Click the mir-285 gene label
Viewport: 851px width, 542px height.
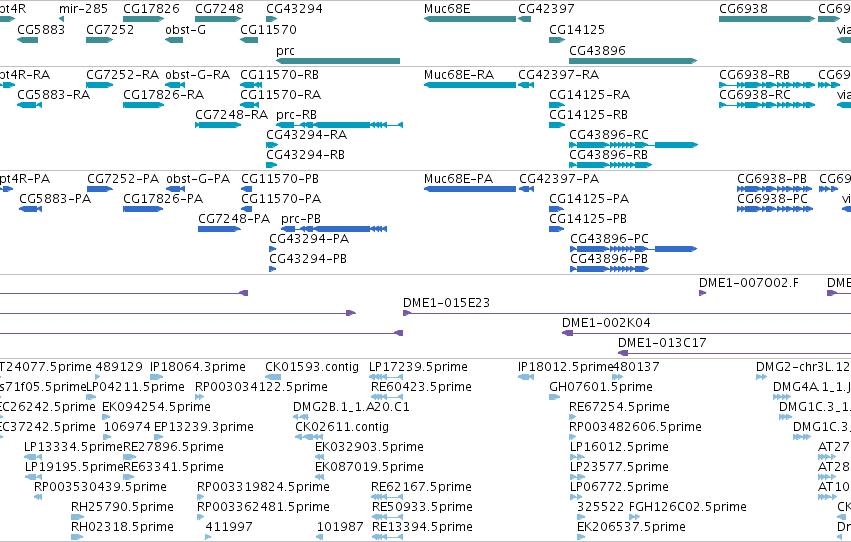click(x=84, y=9)
